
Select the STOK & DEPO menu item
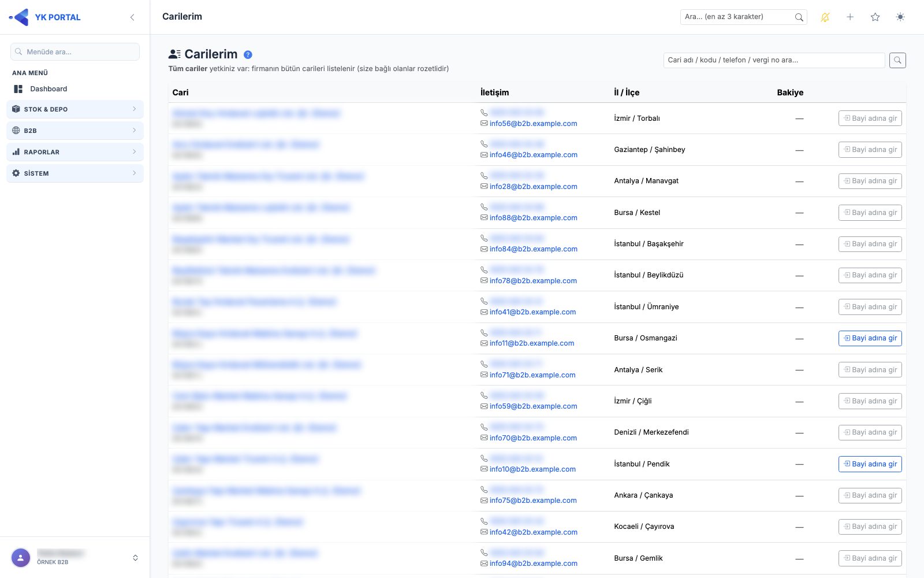(75, 109)
